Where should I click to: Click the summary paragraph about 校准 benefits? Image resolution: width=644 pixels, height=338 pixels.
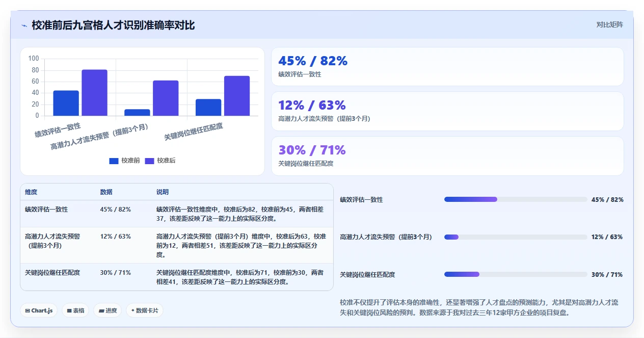480,307
